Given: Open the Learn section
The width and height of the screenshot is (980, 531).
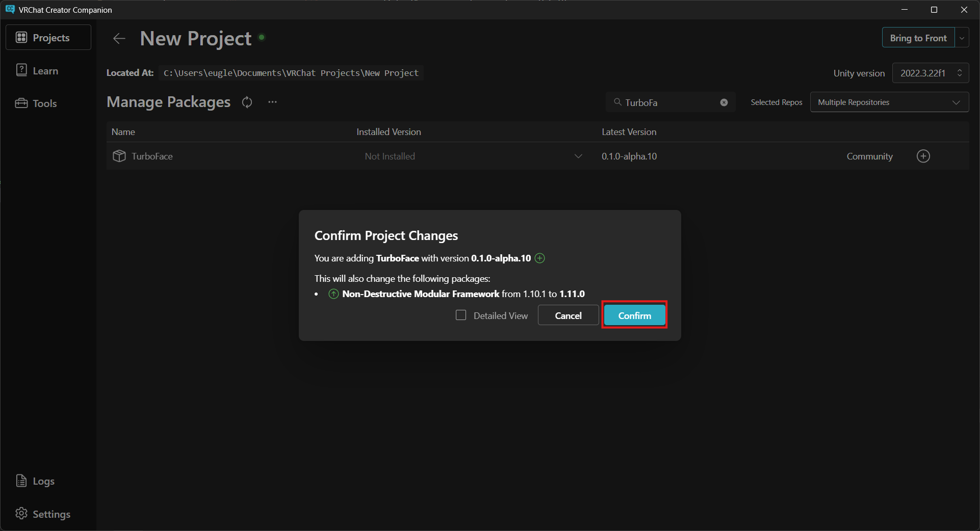Looking at the screenshot, I should [x=37, y=71].
